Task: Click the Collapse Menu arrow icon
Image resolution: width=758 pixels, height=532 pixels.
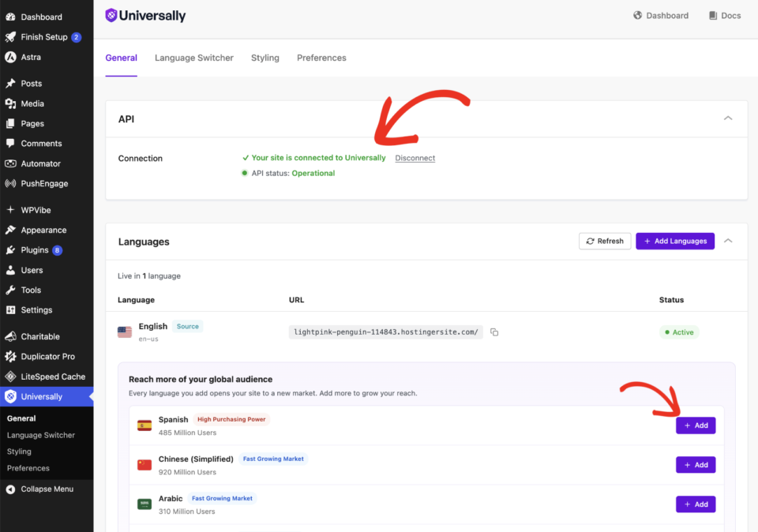Action: point(10,489)
